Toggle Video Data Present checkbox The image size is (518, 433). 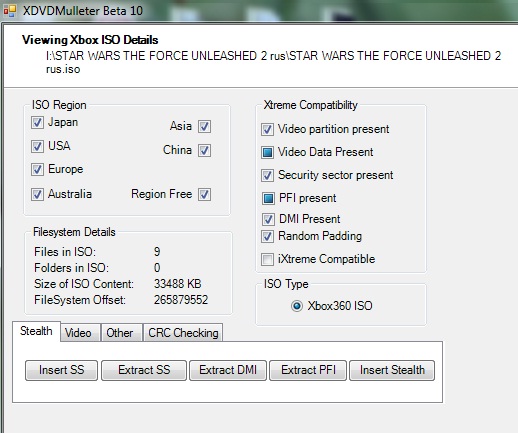267,152
